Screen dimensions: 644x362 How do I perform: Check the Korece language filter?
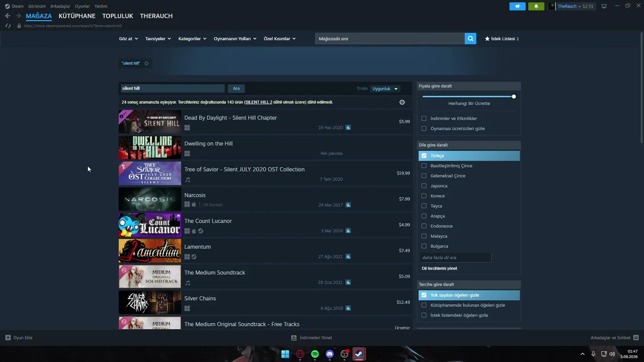[x=424, y=196]
